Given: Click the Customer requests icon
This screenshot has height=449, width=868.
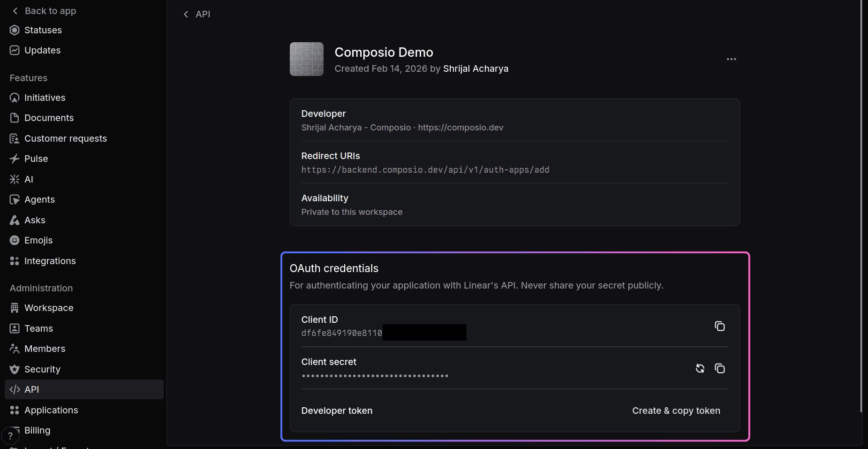Looking at the screenshot, I should [15, 138].
